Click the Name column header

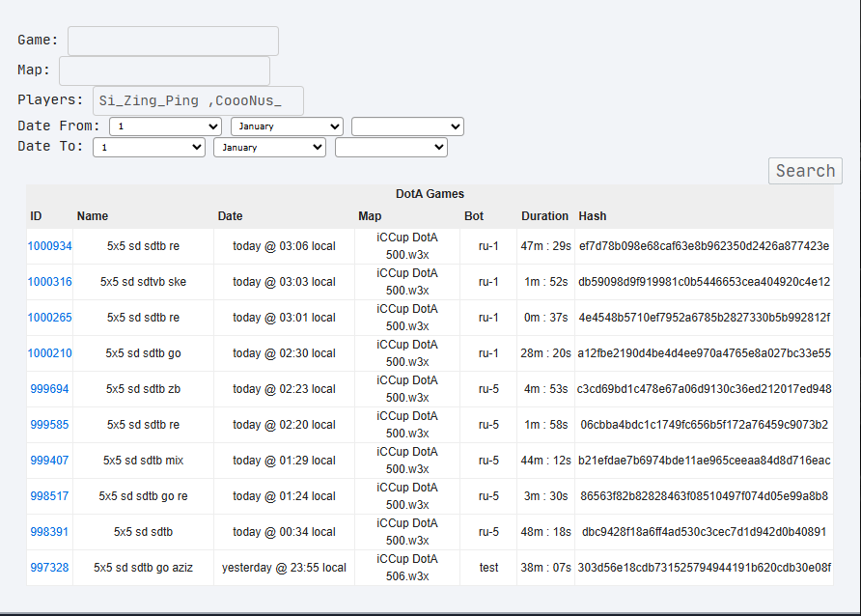93,215
